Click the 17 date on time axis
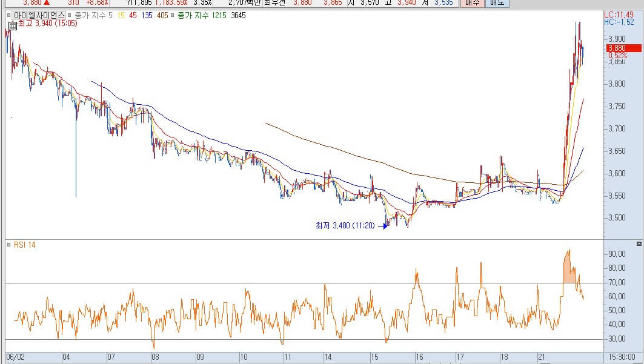The image size is (644, 364). [460, 357]
